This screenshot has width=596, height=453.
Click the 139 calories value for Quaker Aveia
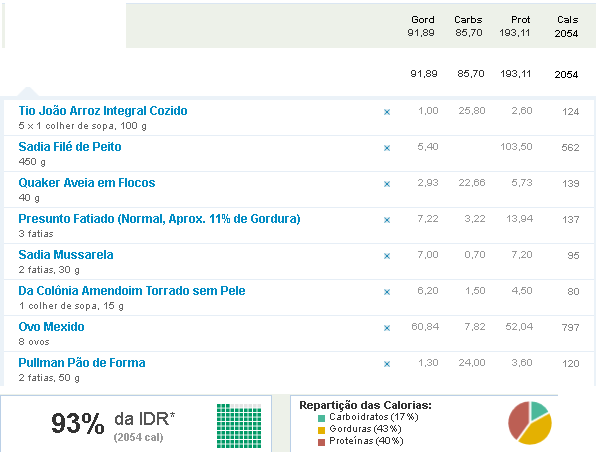tap(571, 184)
